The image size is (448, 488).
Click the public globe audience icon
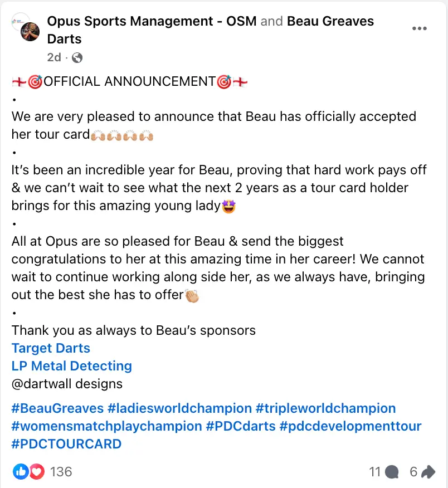(77, 57)
